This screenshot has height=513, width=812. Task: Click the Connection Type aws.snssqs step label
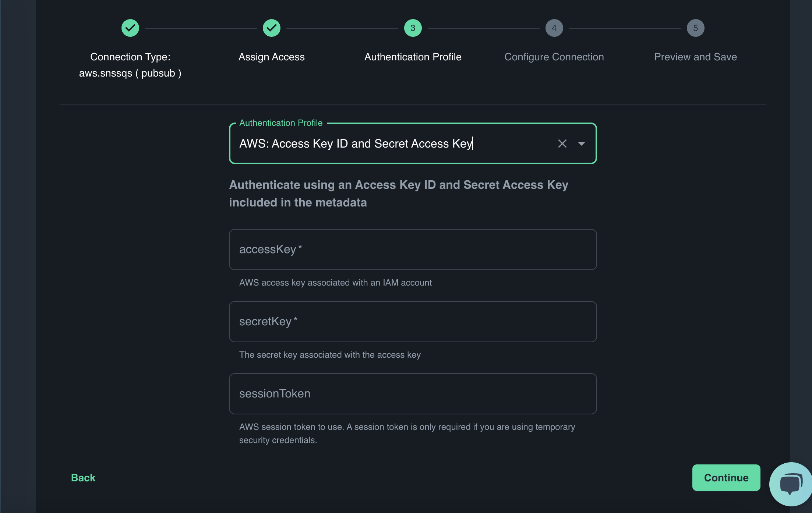(130, 65)
